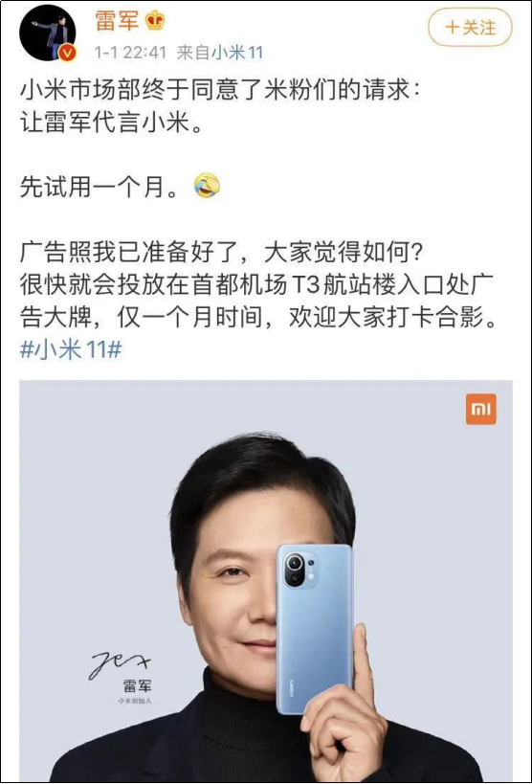Open the attached advertisement photo

pos(266,580)
